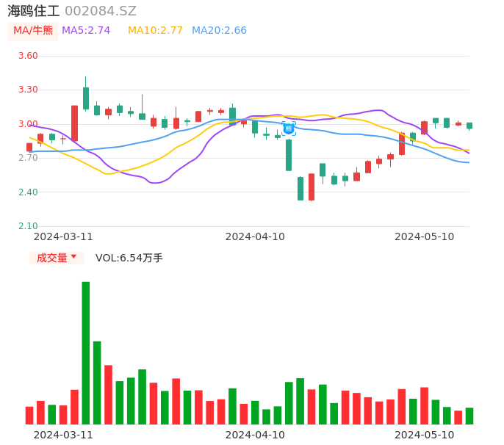Click the red triangle next to 成交量
This screenshot has width=504, height=445.
point(73,257)
